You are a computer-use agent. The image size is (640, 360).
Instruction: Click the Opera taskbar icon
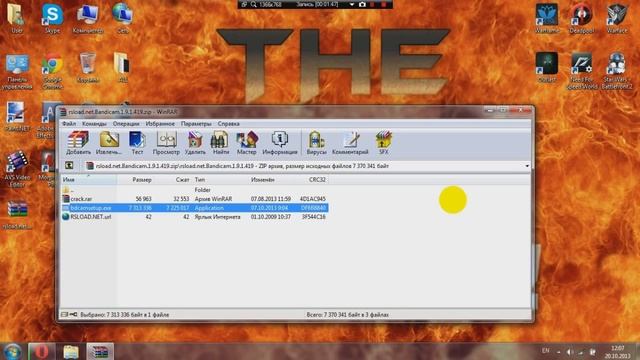coord(41,351)
